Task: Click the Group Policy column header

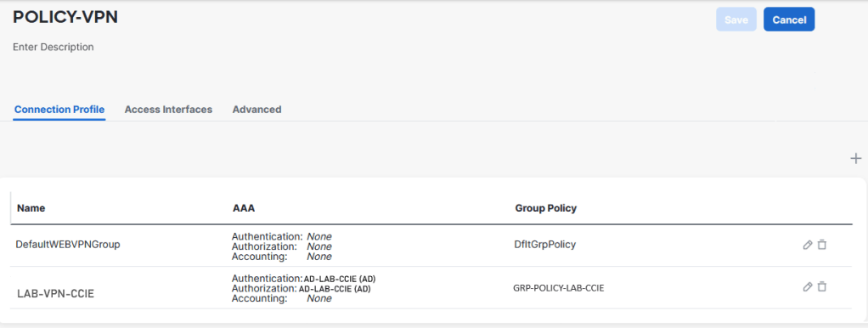Action: coord(546,208)
